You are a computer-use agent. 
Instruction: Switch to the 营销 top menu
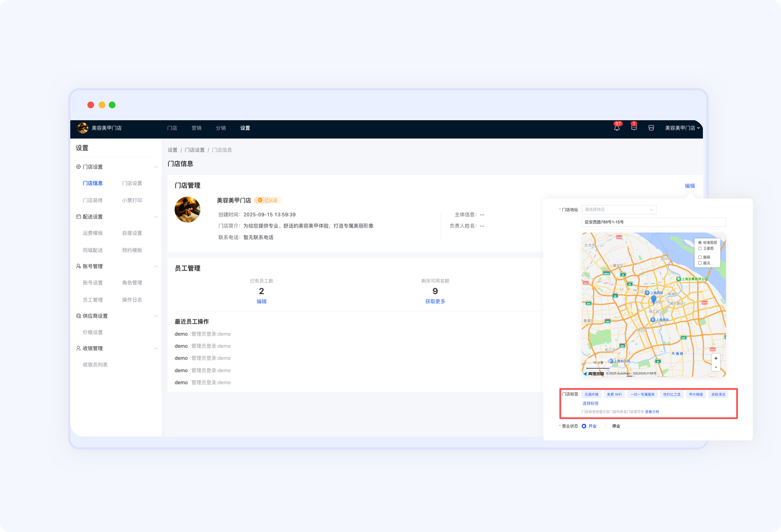196,128
